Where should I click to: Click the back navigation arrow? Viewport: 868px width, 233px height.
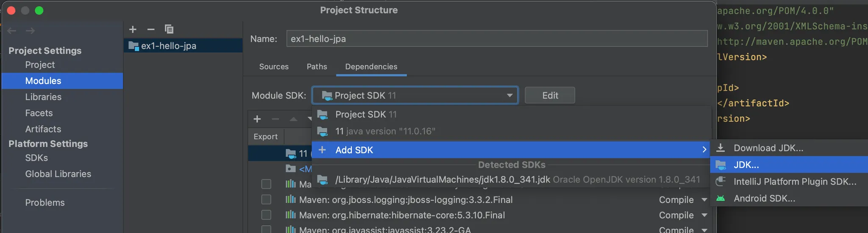pyautogui.click(x=12, y=31)
